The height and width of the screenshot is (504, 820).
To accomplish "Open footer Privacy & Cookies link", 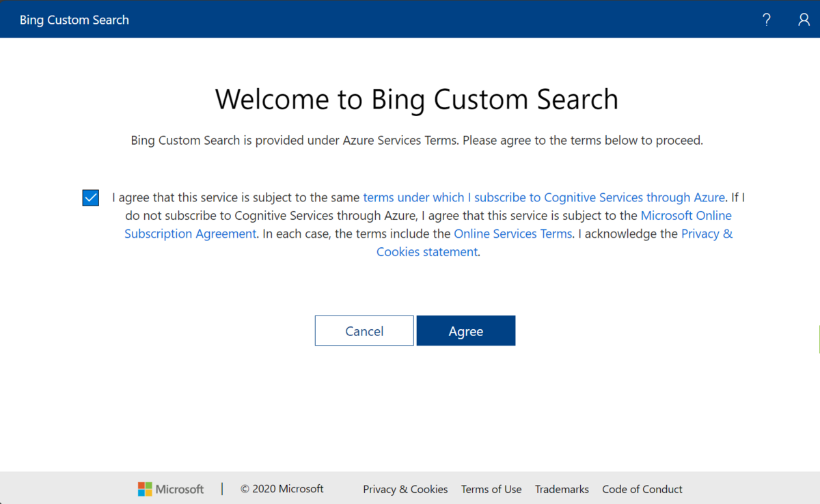I will pos(405,489).
